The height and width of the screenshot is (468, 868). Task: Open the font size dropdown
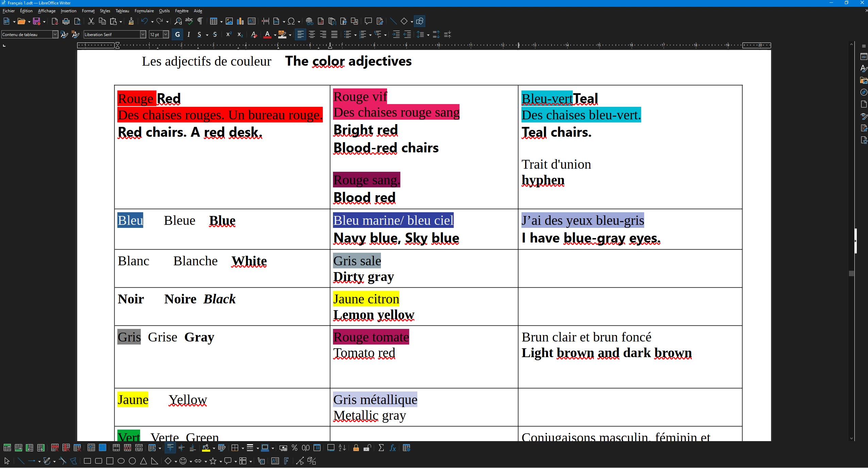tap(166, 34)
